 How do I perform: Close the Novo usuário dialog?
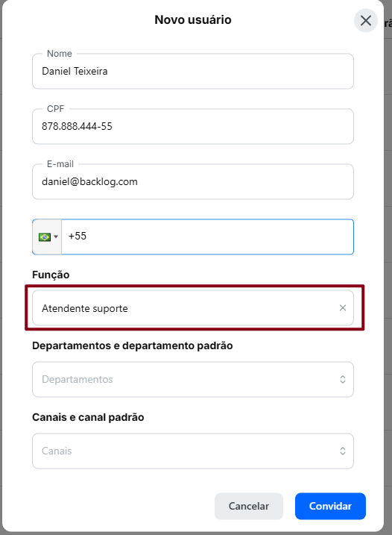coord(365,21)
